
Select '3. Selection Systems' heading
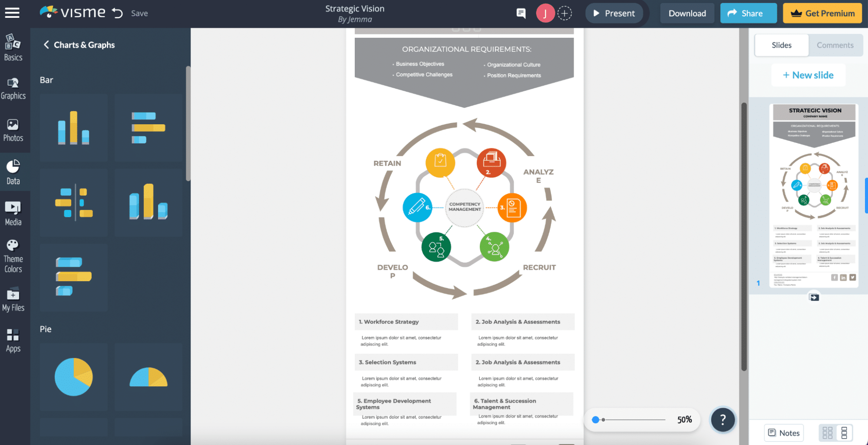pyautogui.click(x=387, y=362)
